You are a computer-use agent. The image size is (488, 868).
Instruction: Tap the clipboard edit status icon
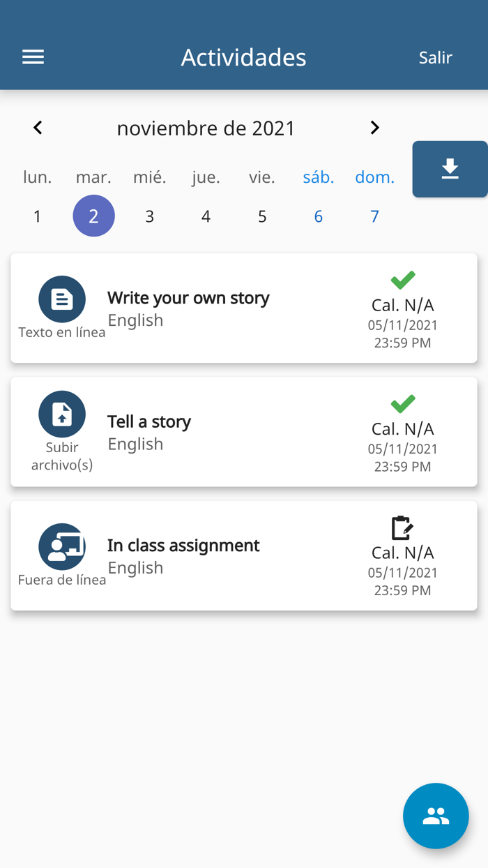tap(402, 528)
